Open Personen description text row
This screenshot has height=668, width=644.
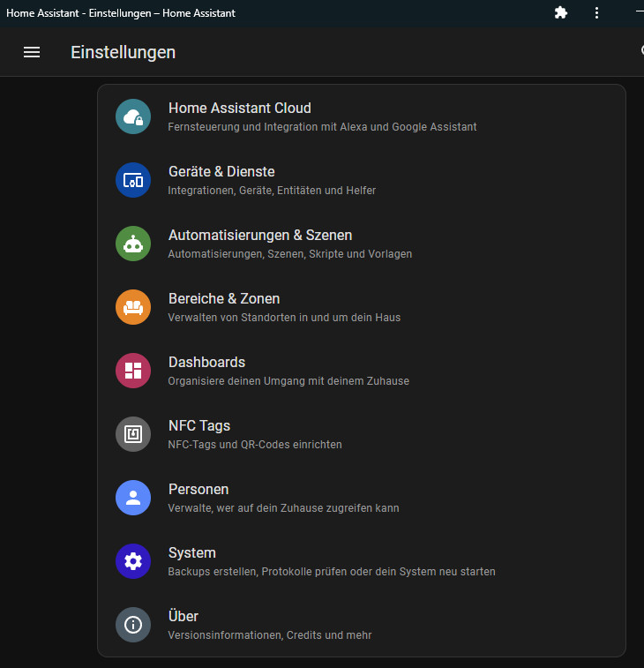point(283,508)
